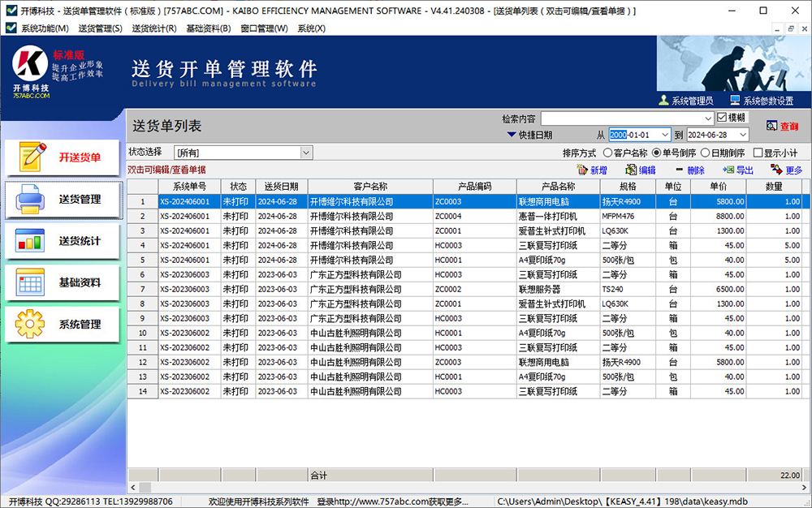Open the 系统管理 gear icon

click(x=29, y=324)
